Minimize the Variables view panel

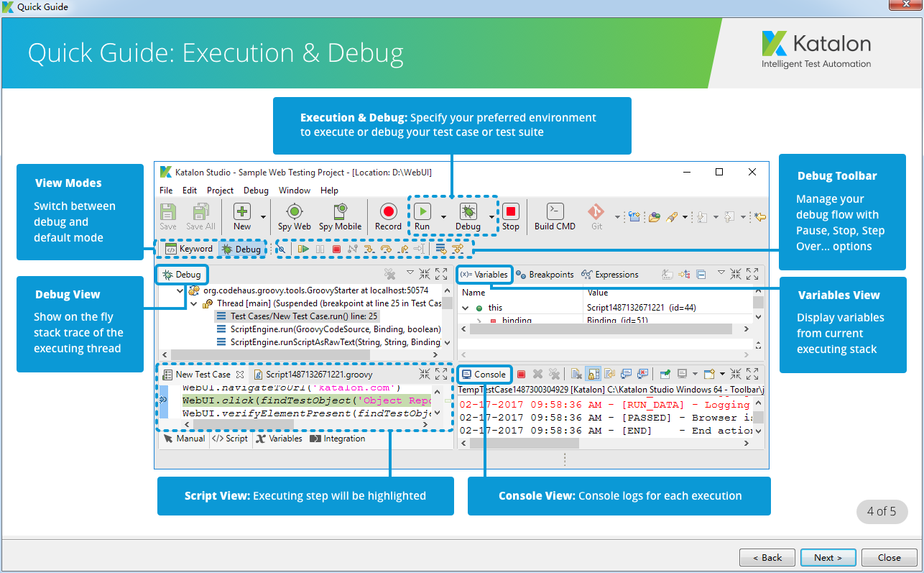[736, 274]
